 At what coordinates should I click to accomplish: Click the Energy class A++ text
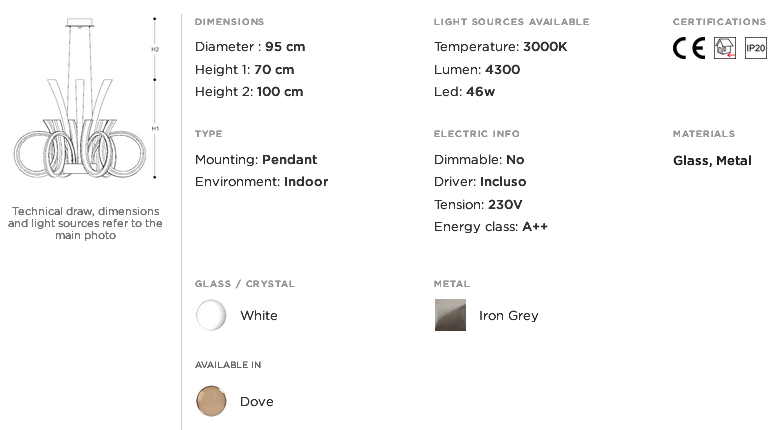490,227
